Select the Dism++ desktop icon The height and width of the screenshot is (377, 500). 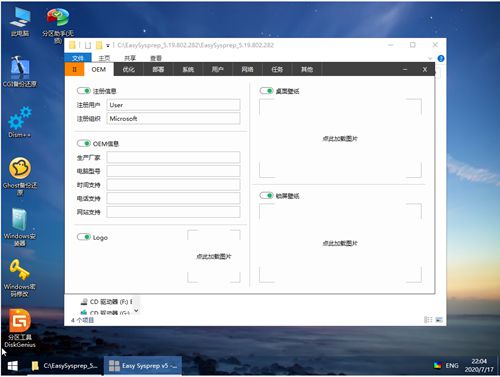pos(20,122)
